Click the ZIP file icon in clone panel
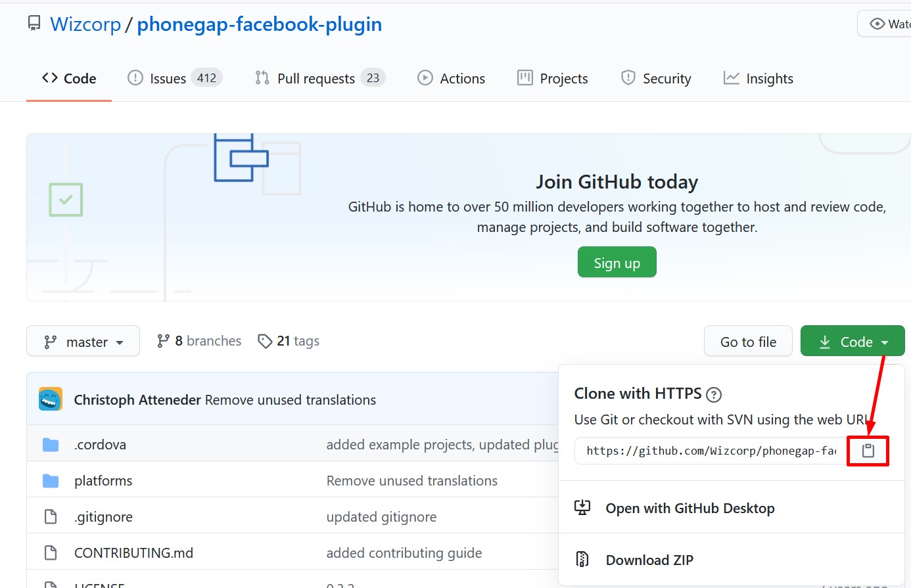The height and width of the screenshot is (588, 911). tap(582, 559)
